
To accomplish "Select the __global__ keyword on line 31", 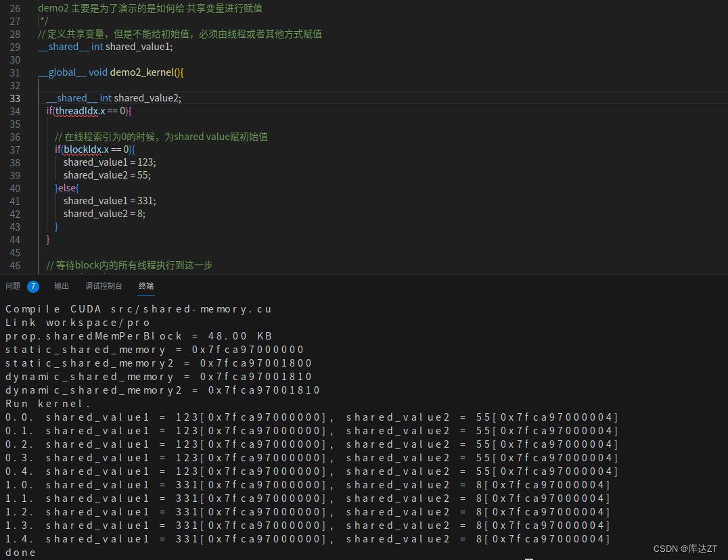I will click(x=61, y=72).
